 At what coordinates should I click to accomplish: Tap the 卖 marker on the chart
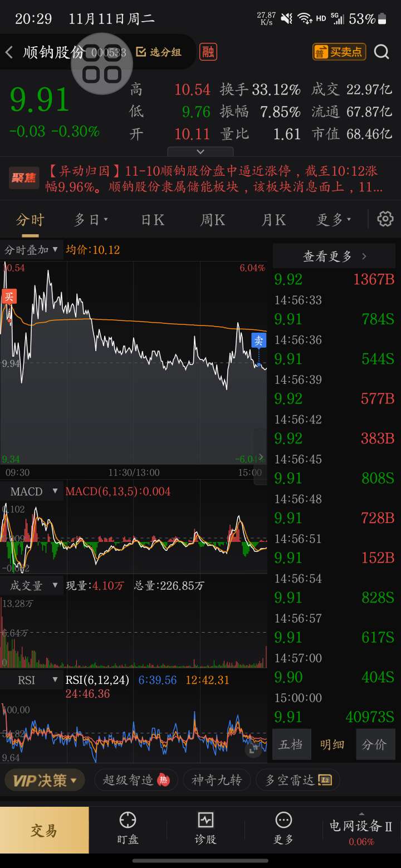(258, 341)
